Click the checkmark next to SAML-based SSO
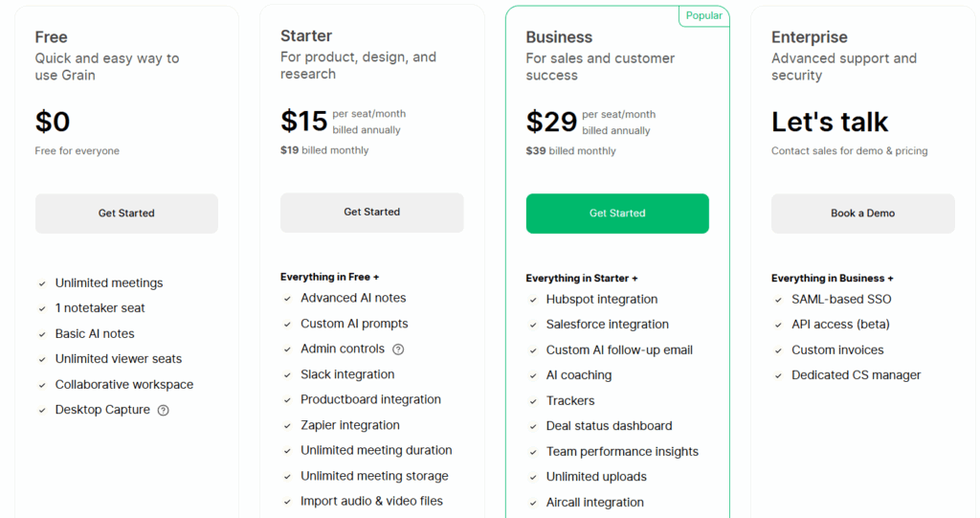This screenshot has width=980, height=518. pos(778,300)
